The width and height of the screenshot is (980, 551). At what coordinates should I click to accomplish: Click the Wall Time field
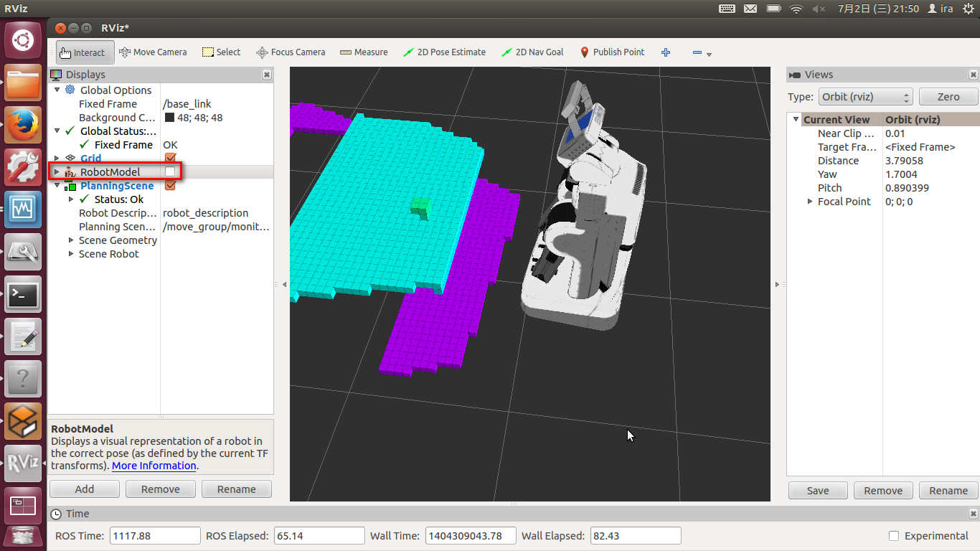(471, 536)
